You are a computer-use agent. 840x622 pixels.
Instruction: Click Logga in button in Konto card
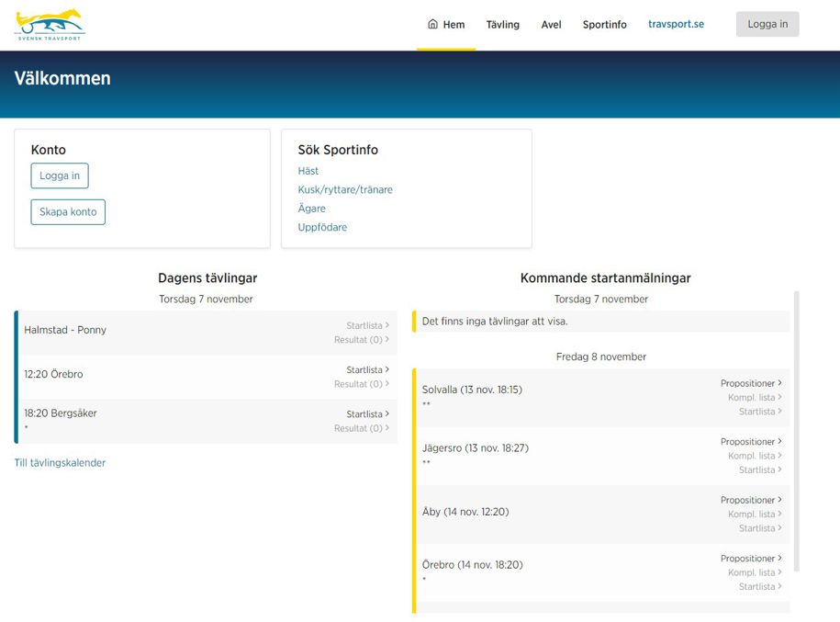[60, 175]
